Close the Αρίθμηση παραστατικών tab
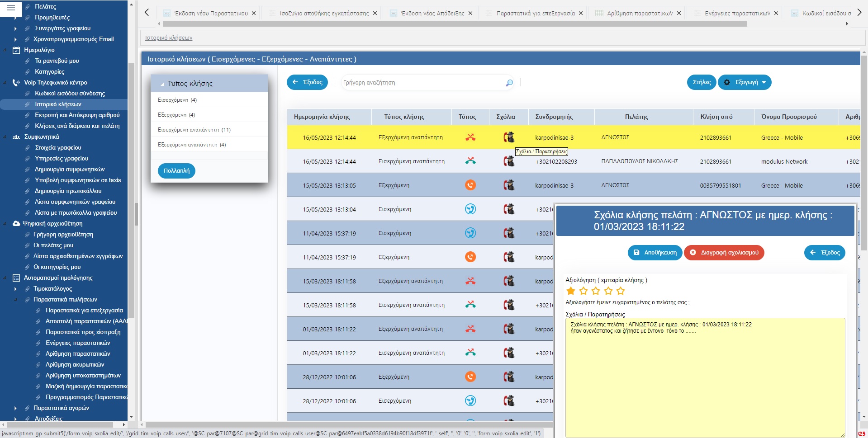 (679, 13)
